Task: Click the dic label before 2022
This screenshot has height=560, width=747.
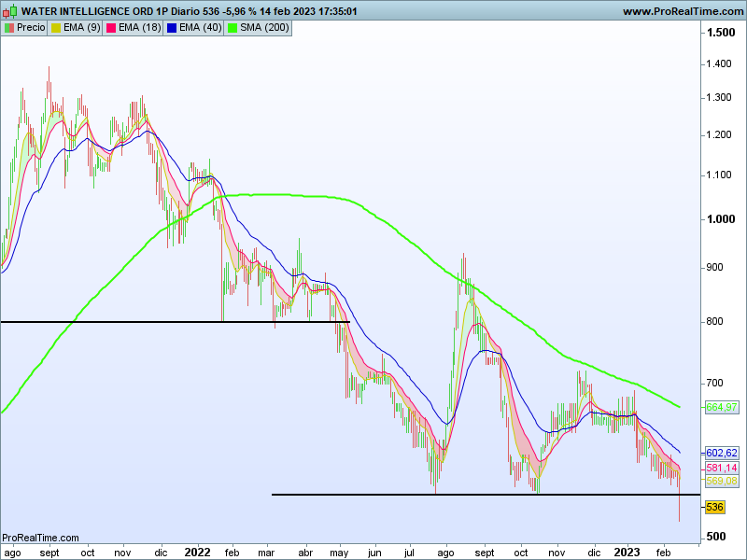Action: click(161, 553)
